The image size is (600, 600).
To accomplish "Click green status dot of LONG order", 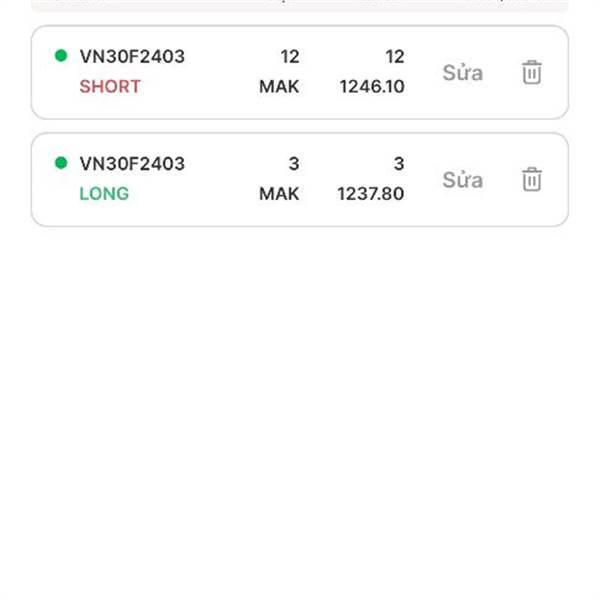I will click(x=61, y=163).
